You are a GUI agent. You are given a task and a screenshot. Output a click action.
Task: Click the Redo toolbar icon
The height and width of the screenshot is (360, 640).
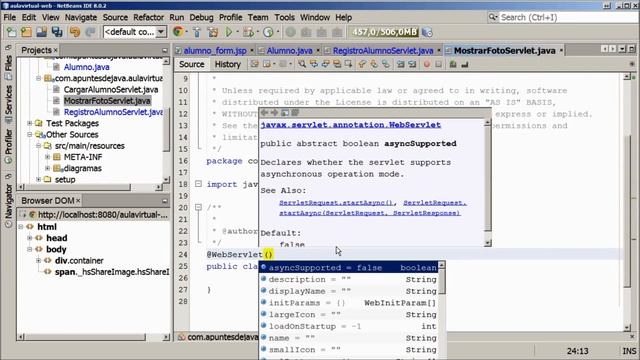click(90, 32)
